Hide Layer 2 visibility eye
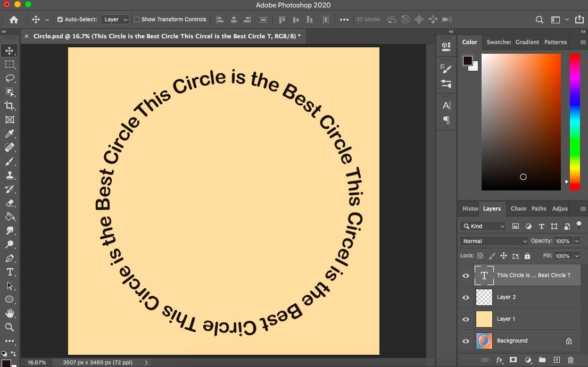Image resolution: width=588 pixels, height=367 pixels. [x=466, y=297]
